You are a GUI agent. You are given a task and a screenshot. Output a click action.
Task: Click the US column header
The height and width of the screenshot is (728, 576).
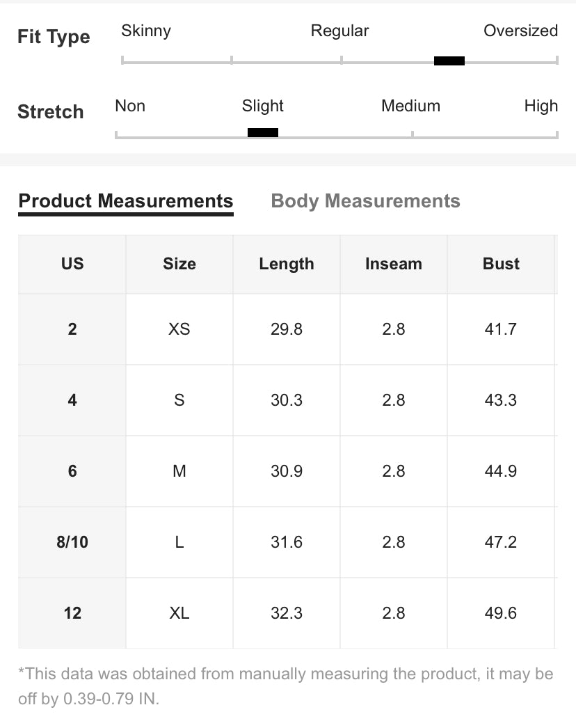pyautogui.click(x=72, y=264)
